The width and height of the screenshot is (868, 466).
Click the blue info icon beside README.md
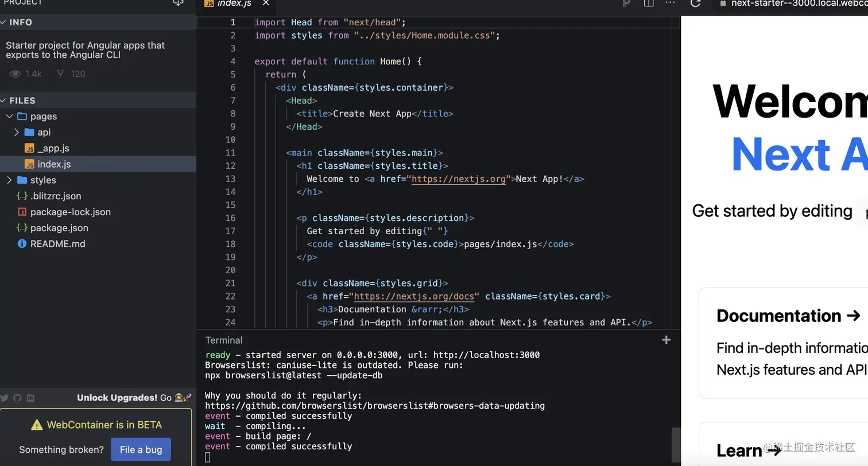pyautogui.click(x=22, y=243)
